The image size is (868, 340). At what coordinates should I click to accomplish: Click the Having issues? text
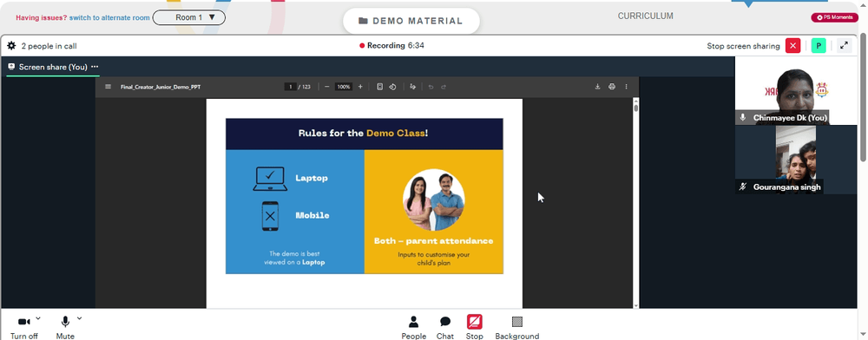pyautogui.click(x=42, y=17)
